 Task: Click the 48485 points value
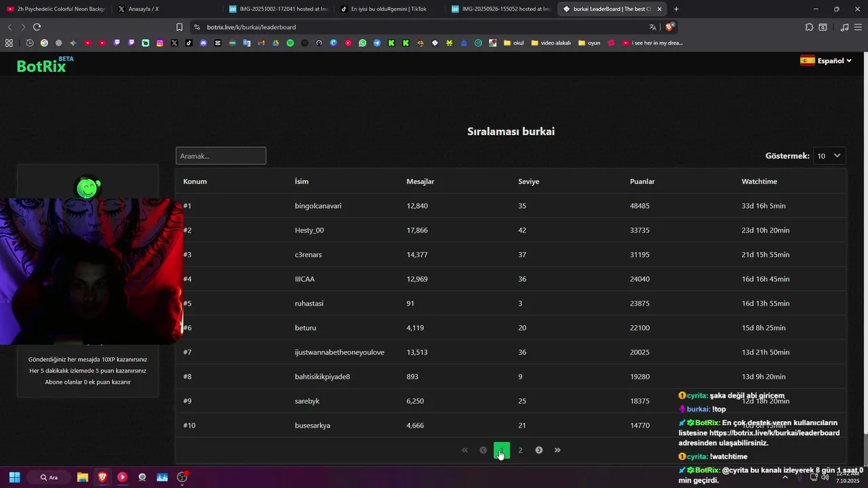tap(639, 205)
